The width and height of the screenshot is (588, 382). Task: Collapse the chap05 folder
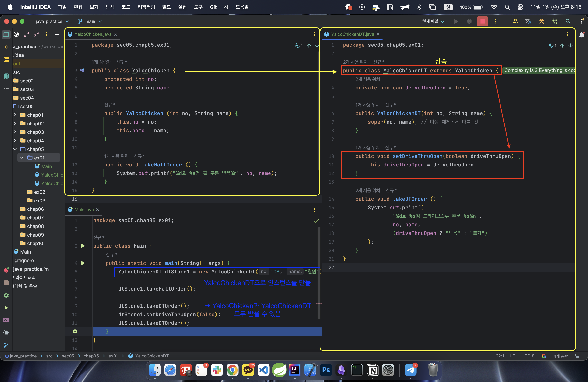click(x=15, y=149)
